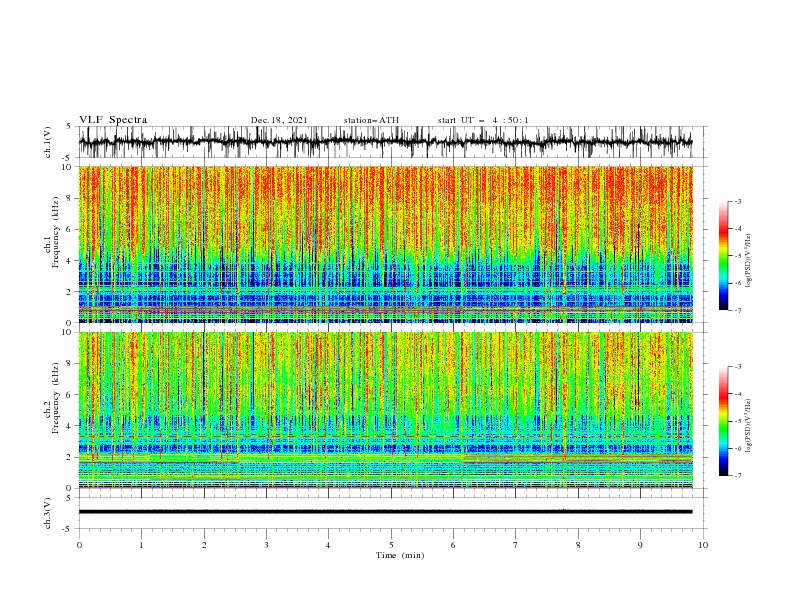
Task: Click the '-7' label of upper color bar
Action: 737,310
